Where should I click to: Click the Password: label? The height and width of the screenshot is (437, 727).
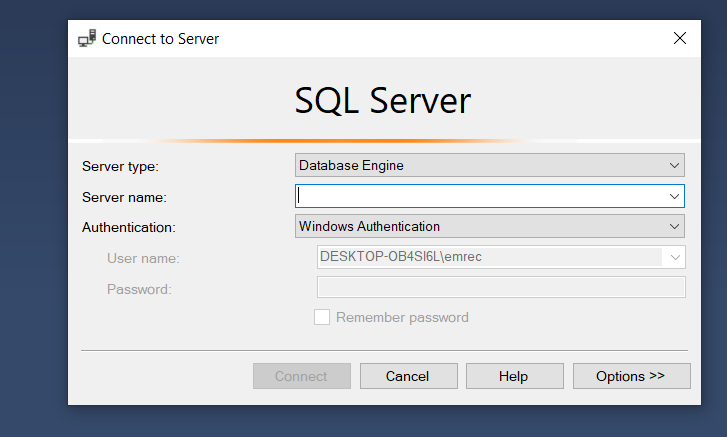[139, 289]
